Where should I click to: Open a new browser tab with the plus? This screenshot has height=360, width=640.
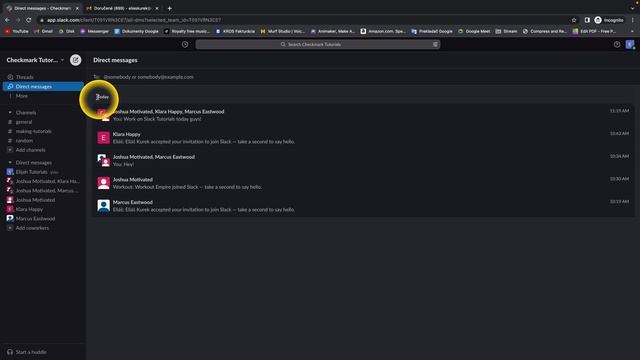click(169, 8)
